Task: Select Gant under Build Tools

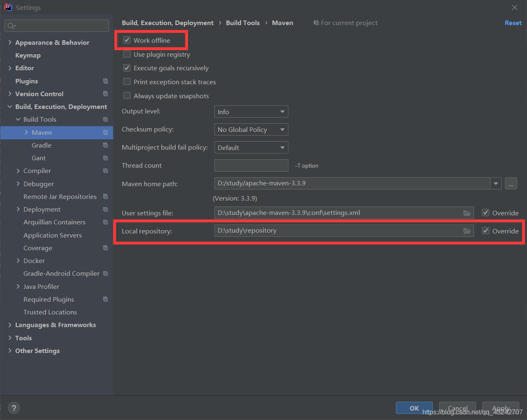Action: (x=39, y=158)
